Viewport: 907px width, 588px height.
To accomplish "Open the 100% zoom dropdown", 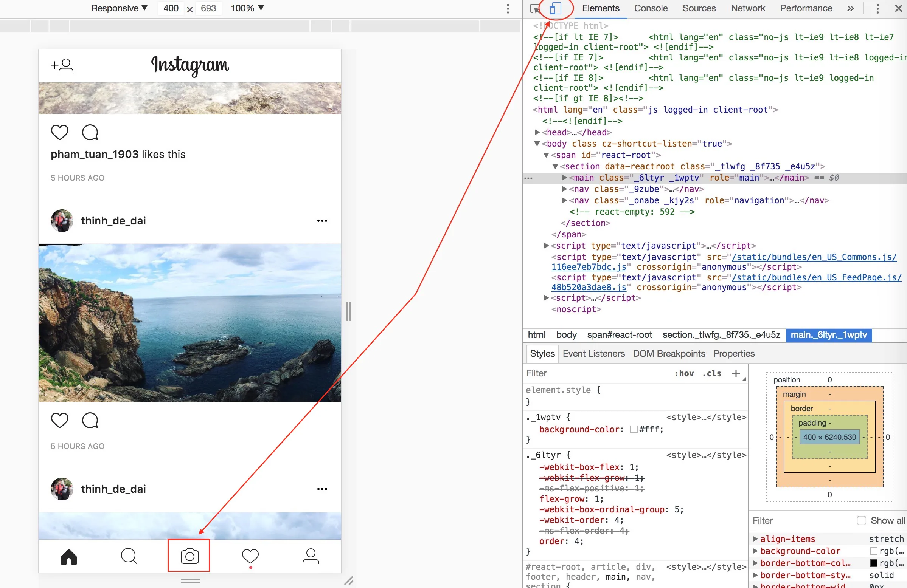I will click(247, 8).
